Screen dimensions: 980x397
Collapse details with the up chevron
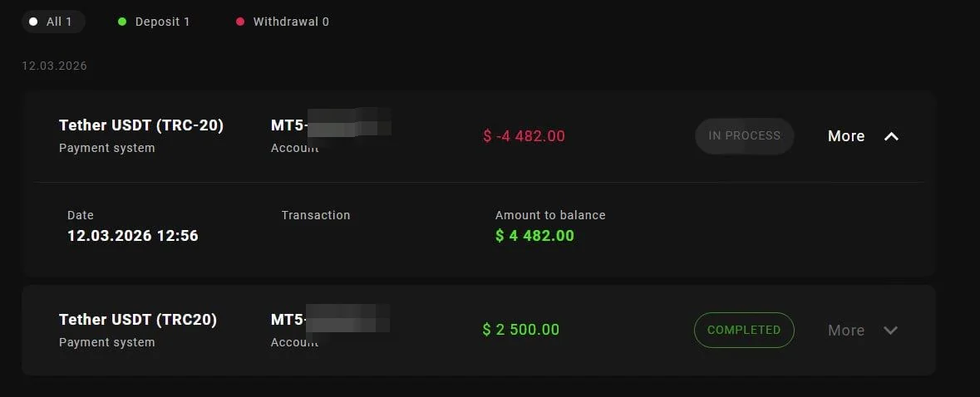891,136
